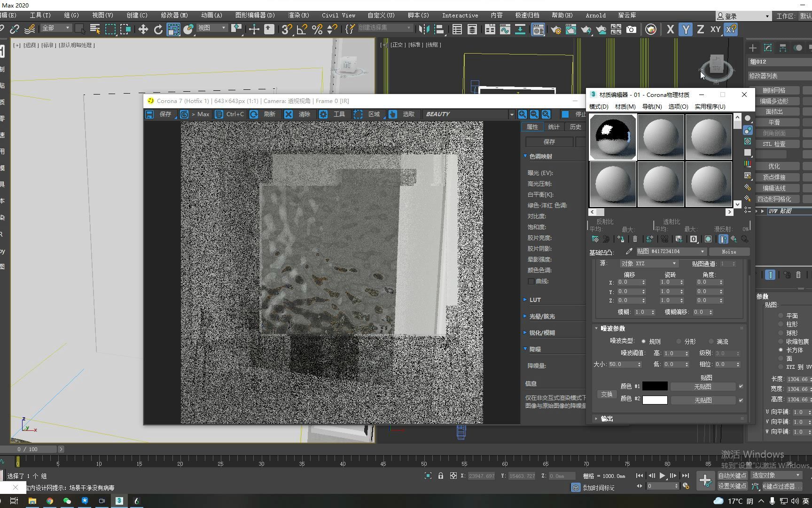Select the first material sample sphere
Viewport: 812px width, 508px height.
click(x=613, y=137)
